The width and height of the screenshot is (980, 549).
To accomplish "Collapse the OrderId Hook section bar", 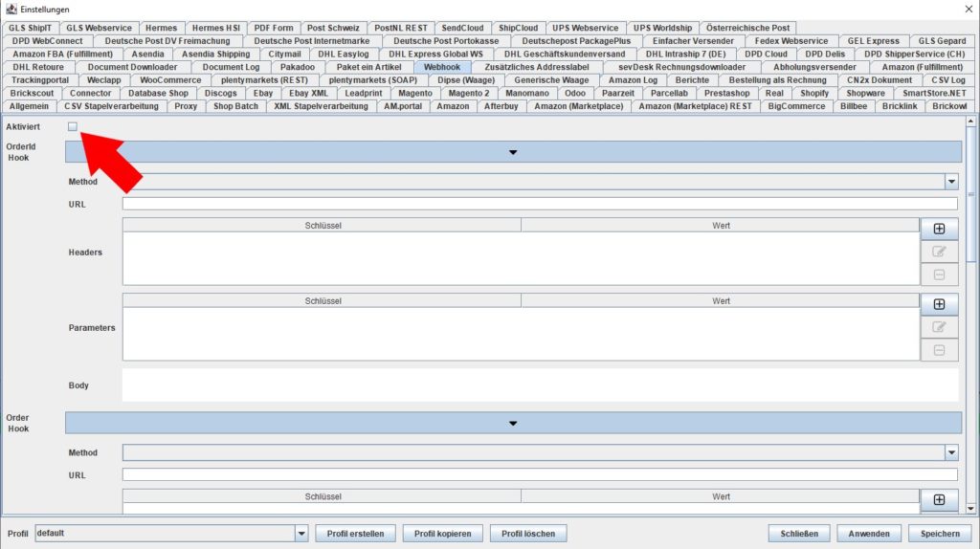I will [513, 152].
